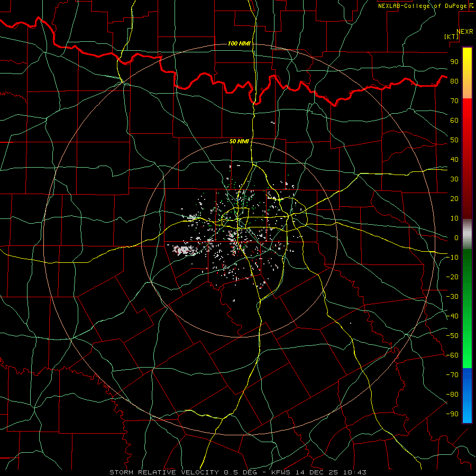The height and width of the screenshot is (476, 476).
Task: Click the "NEXR" label above the scale
Action: click(x=465, y=32)
